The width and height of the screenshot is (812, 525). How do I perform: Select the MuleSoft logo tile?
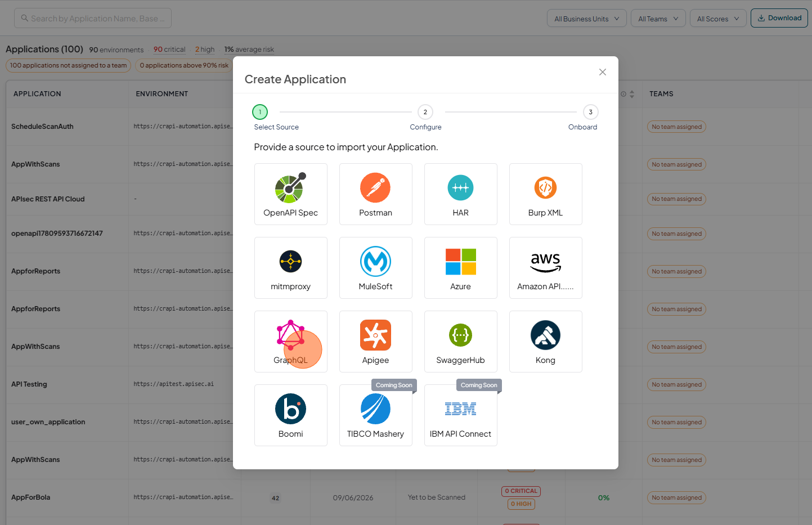pyautogui.click(x=375, y=268)
